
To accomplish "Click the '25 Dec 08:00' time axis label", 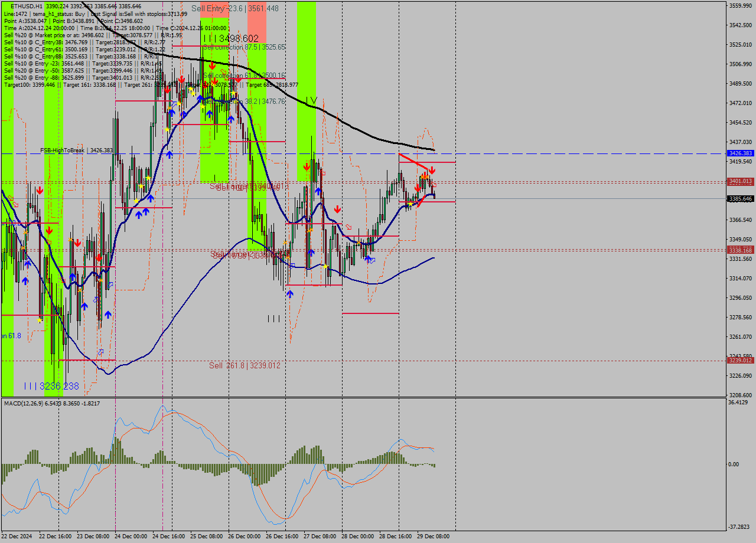I will [x=207, y=537].
